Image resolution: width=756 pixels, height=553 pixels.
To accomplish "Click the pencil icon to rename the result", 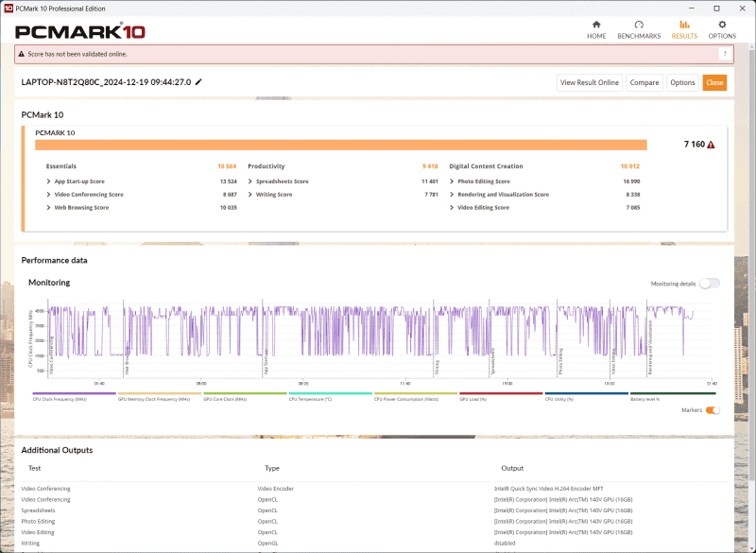I will (x=199, y=82).
